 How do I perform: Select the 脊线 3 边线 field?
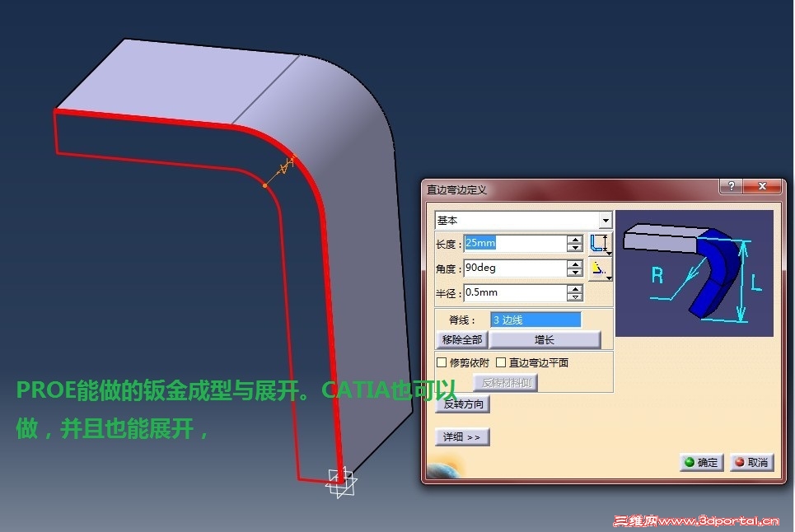click(x=535, y=320)
